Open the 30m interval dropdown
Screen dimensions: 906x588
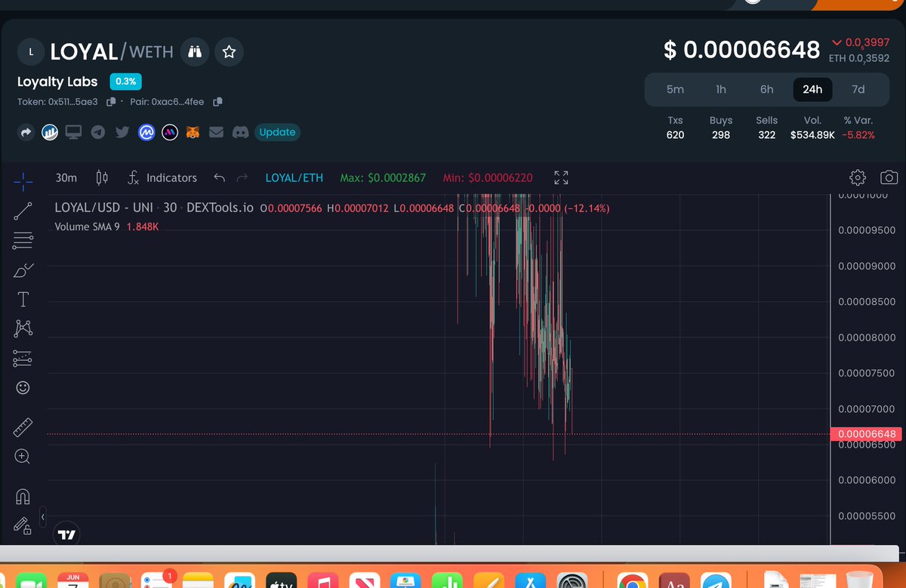click(x=66, y=177)
